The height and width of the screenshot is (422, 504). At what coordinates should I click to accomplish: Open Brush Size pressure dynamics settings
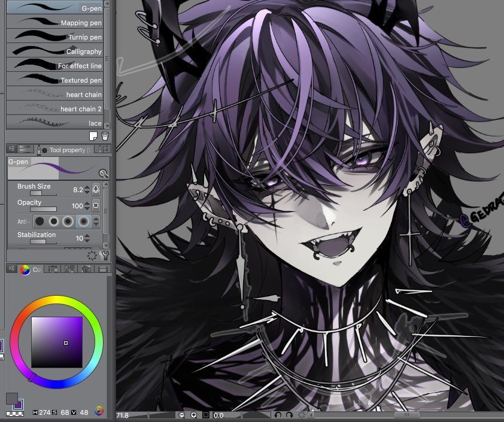96,189
